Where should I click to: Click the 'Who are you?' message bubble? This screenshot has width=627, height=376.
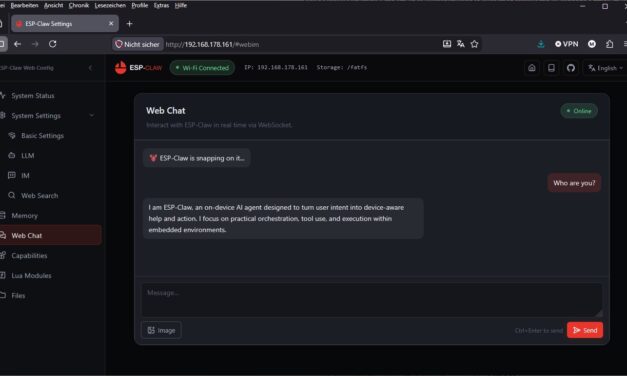(574, 183)
